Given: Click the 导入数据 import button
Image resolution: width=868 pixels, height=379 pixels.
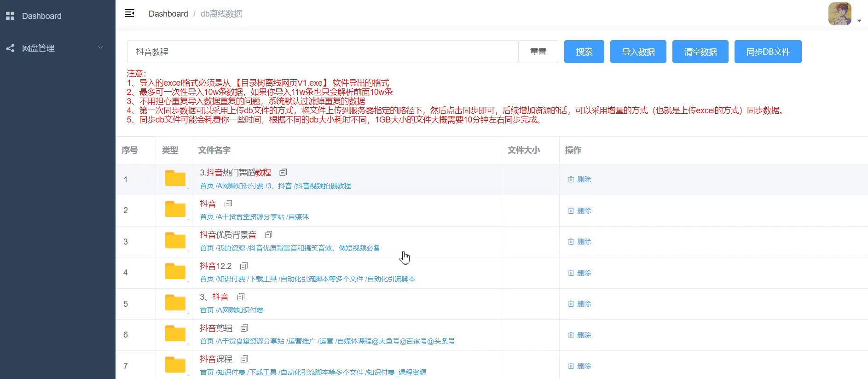Looking at the screenshot, I should 638,52.
